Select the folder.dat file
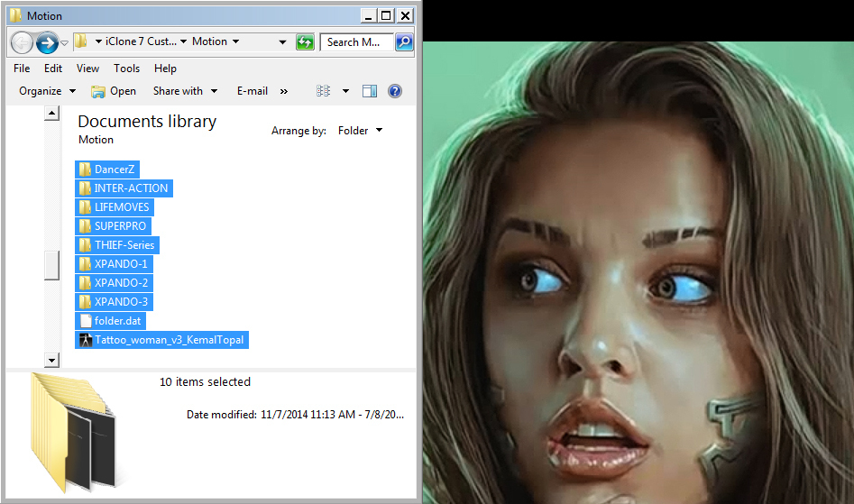The height and width of the screenshot is (504, 854). (111, 321)
